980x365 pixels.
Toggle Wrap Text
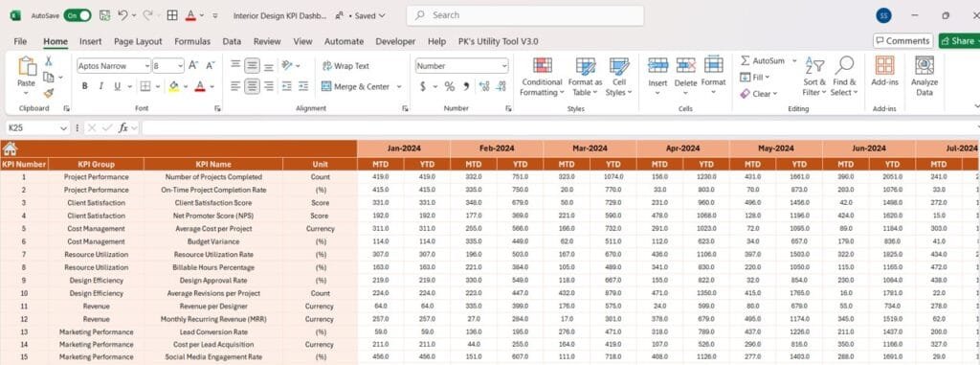[x=345, y=66]
